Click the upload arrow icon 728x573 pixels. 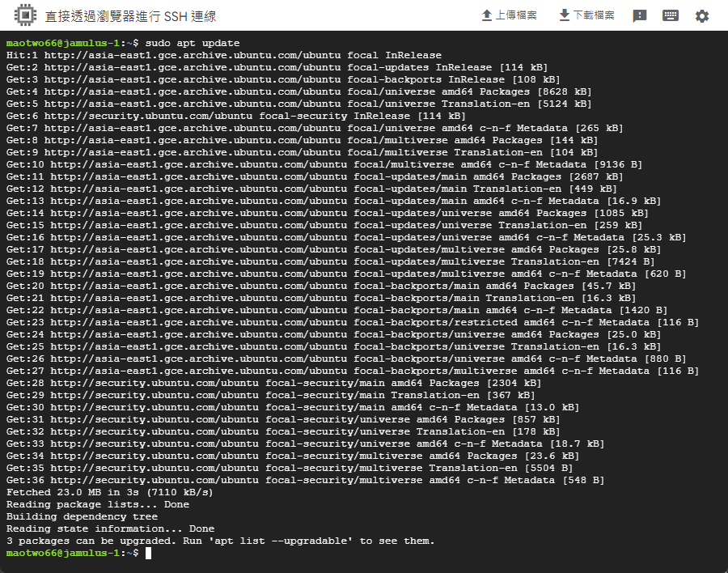487,15
